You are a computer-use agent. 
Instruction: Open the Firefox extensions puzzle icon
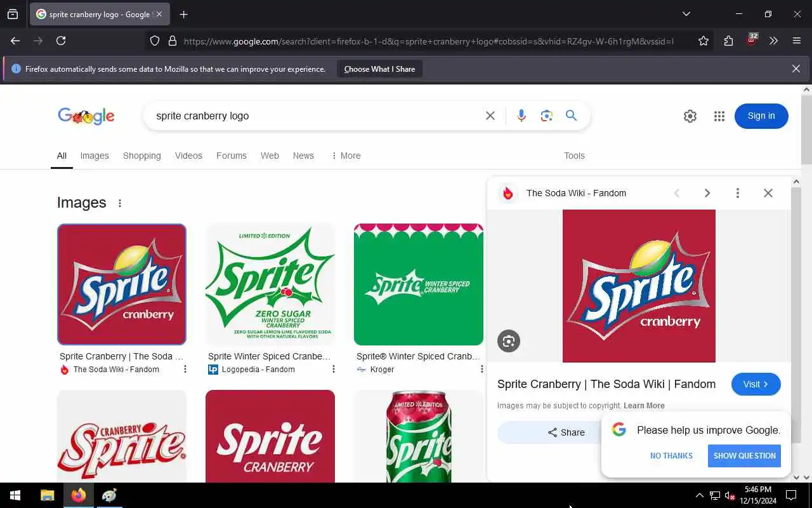[728, 41]
